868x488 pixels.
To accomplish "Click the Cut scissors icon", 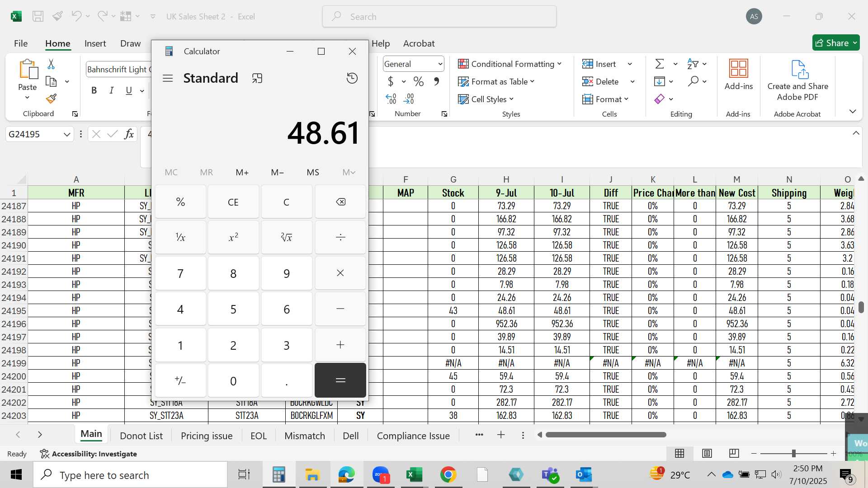I will pos(51,64).
